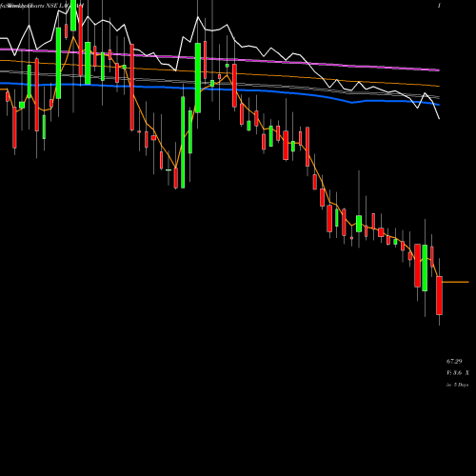Select the rightmost red candlestick
This screenshot has height=476, width=476.
point(439,295)
